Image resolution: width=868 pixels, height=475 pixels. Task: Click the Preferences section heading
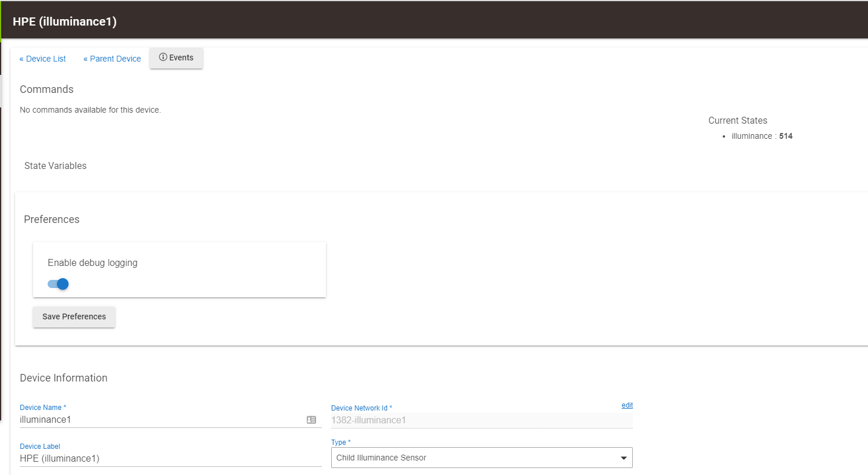pyautogui.click(x=52, y=219)
